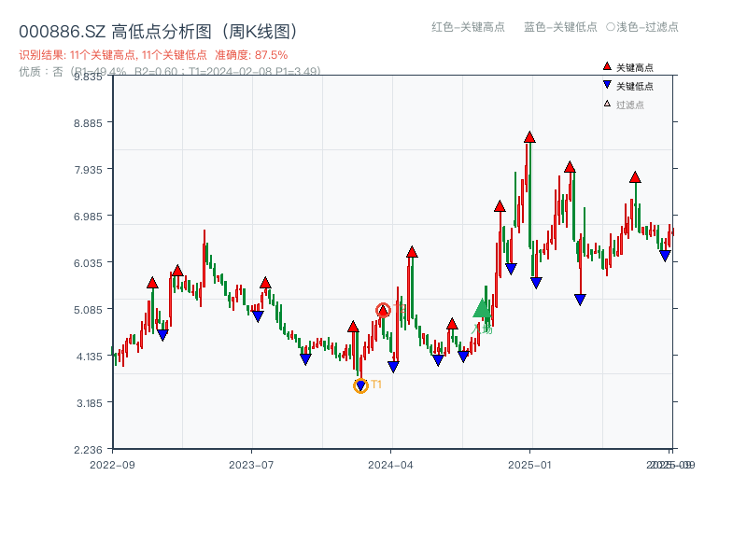Select the orange circled T1 marker on chart
Screen dimensions: 747x560
pyautogui.click(x=359, y=385)
